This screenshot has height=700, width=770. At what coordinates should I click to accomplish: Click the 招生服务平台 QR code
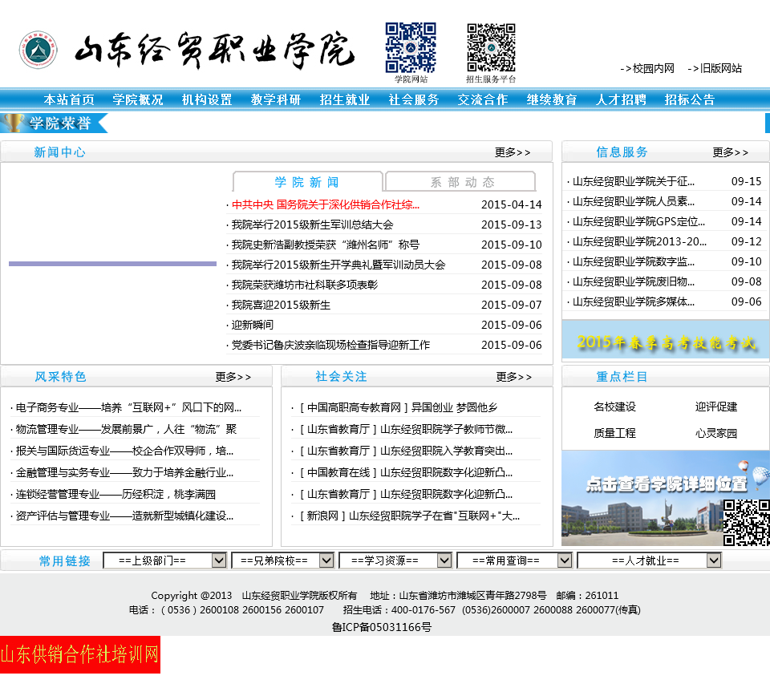(x=491, y=47)
